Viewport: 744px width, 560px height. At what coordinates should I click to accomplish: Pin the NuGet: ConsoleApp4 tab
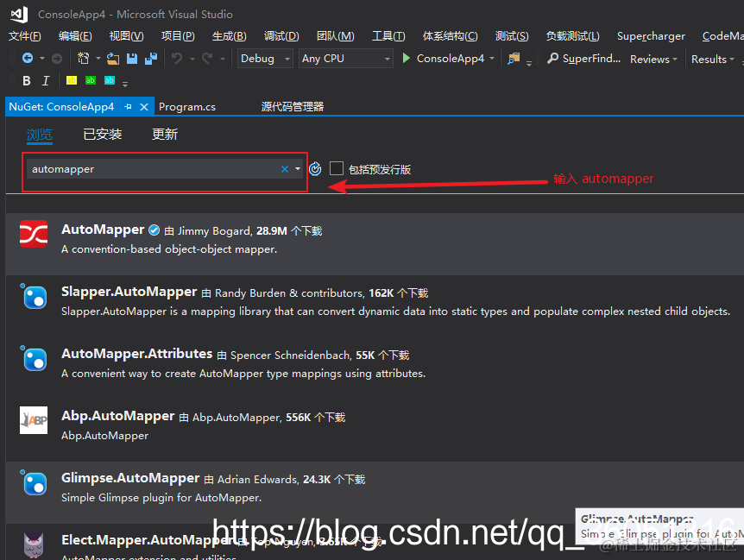[x=128, y=107]
